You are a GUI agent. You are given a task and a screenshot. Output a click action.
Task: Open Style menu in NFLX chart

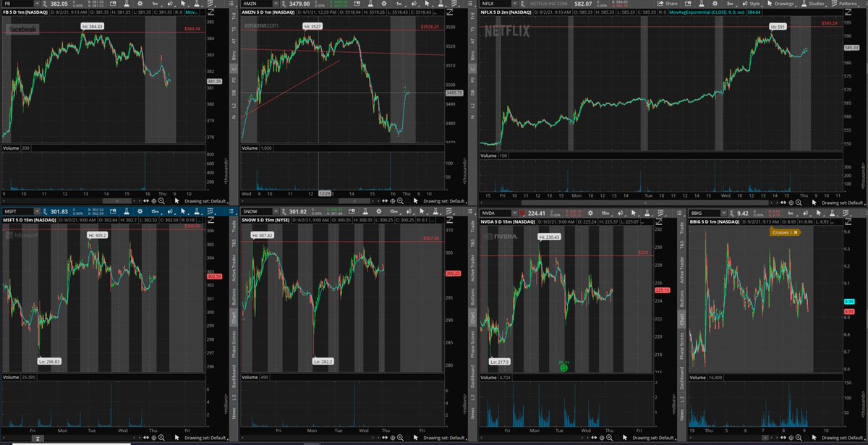[751, 4]
